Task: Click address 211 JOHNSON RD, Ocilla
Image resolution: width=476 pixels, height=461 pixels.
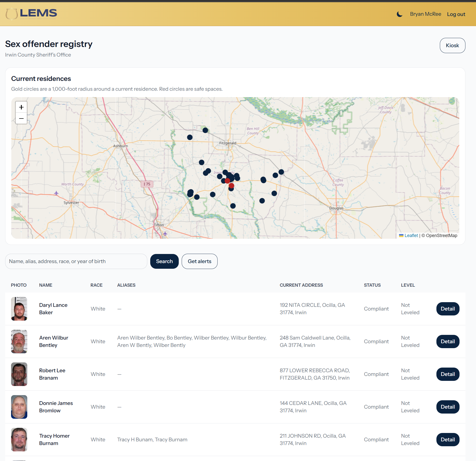Action: [x=313, y=440]
